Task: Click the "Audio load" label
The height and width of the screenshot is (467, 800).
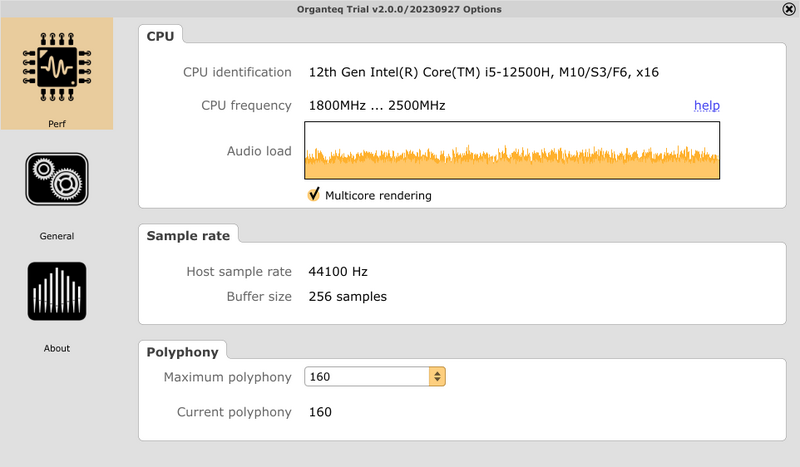Action: point(259,151)
